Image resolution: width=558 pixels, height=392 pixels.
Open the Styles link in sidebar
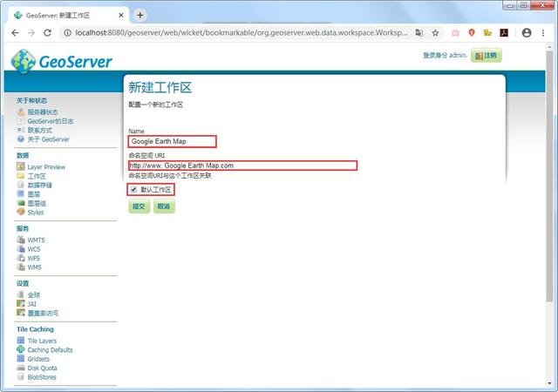coord(36,213)
